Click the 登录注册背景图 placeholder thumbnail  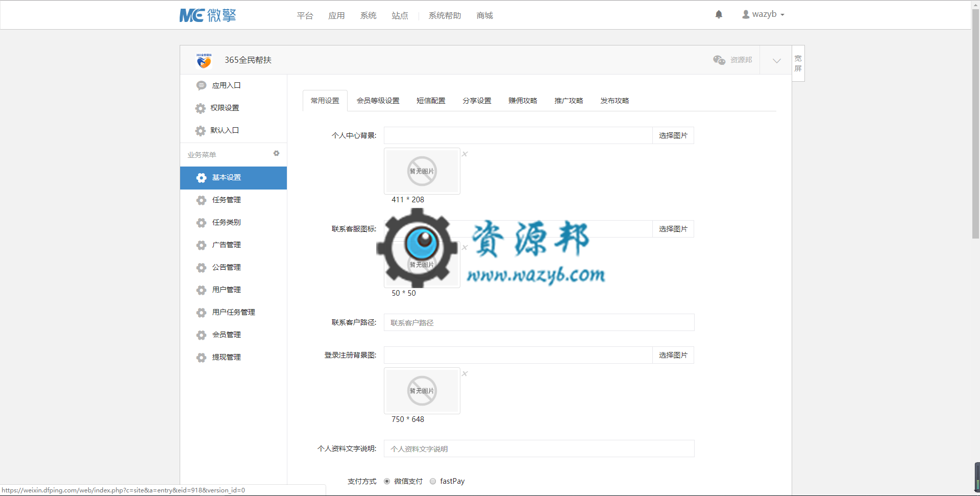[x=422, y=391]
